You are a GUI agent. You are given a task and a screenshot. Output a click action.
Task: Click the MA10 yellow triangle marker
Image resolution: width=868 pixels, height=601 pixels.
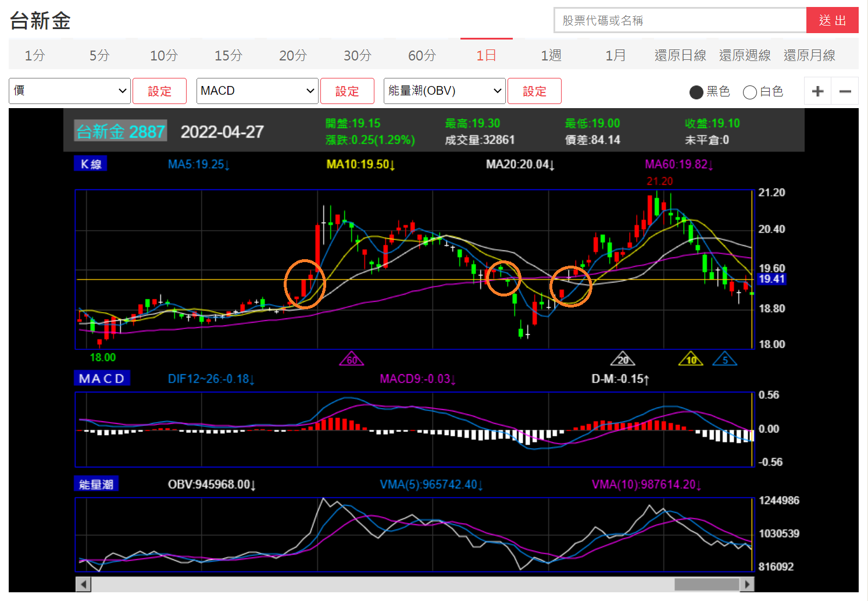pyautogui.click(x=691, y=359)
